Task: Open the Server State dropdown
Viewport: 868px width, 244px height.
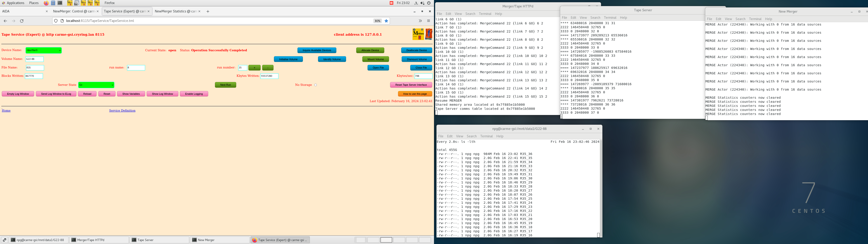Action: (96, 85)
